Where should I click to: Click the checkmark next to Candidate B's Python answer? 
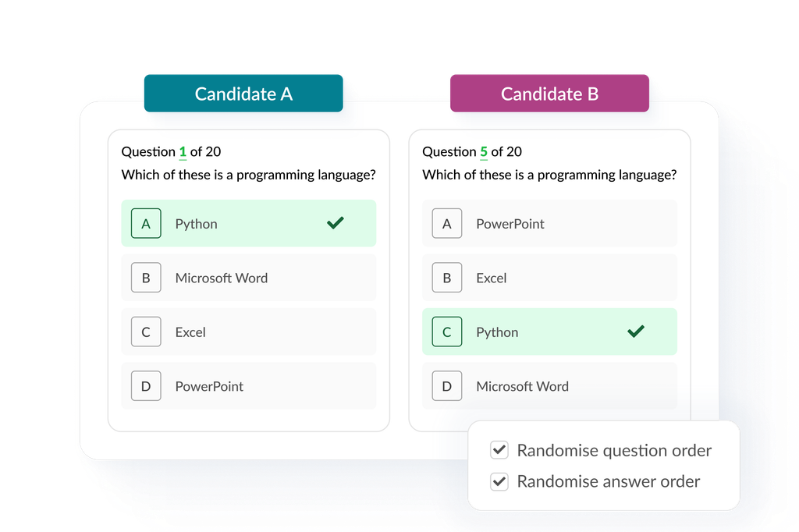pyautogui.click(x=637, y=332)
